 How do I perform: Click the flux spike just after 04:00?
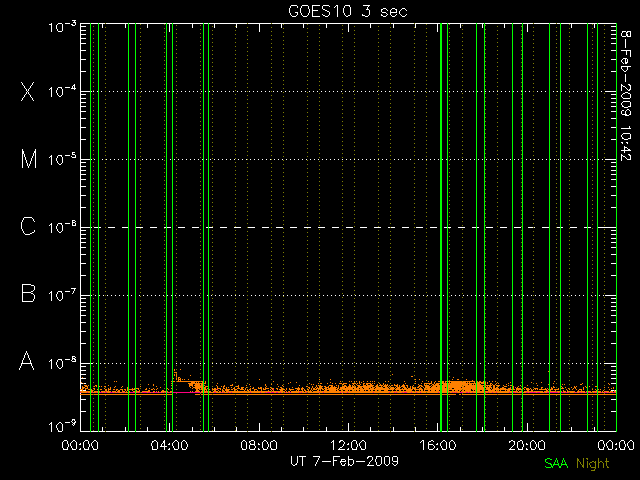[176, 376]
